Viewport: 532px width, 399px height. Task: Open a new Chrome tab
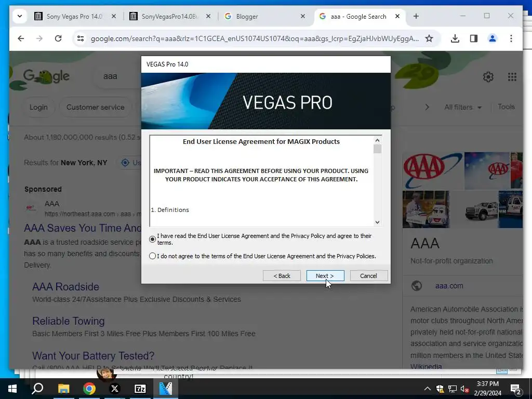[416, 16]
